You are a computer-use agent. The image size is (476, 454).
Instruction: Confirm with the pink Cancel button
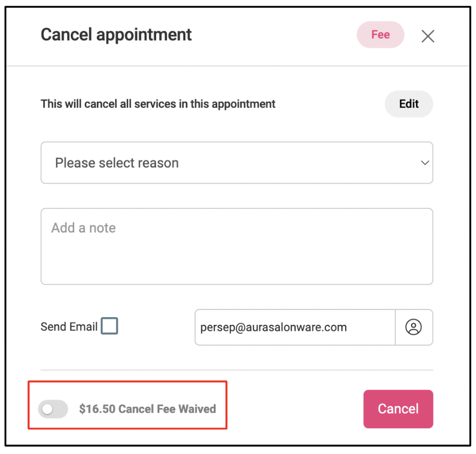point(398,409)
